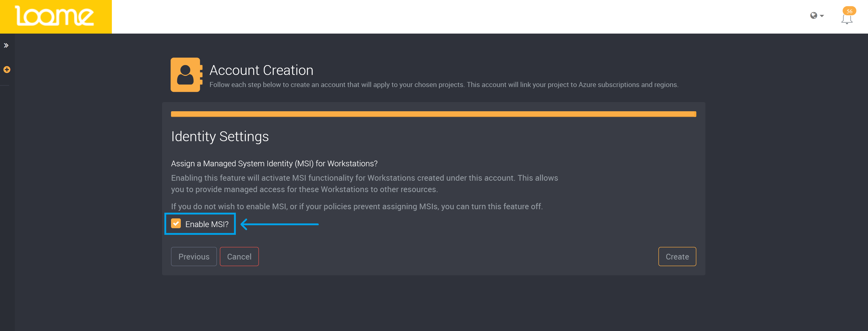
Task: Click the Account Creation page title
Action: point(261,70)
